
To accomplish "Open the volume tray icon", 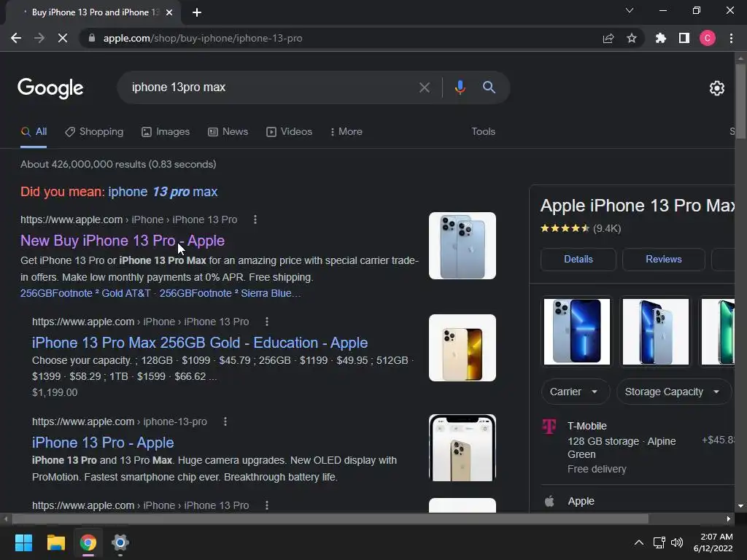I will 676,542.
